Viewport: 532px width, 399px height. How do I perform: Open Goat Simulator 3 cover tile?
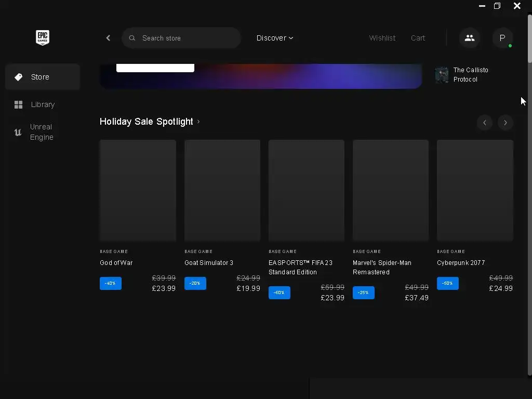point(222,190)
